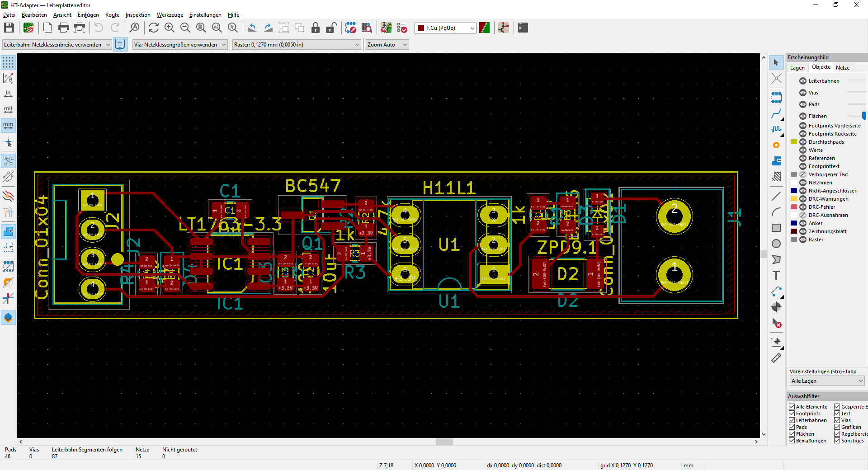Choose the add footprint tool

tap(776, 97)
